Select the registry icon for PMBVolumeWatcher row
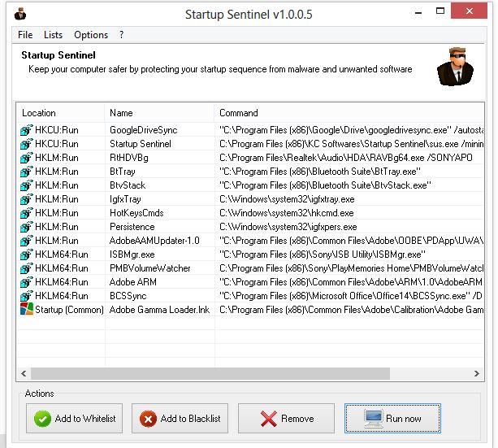 coord(27,268)
